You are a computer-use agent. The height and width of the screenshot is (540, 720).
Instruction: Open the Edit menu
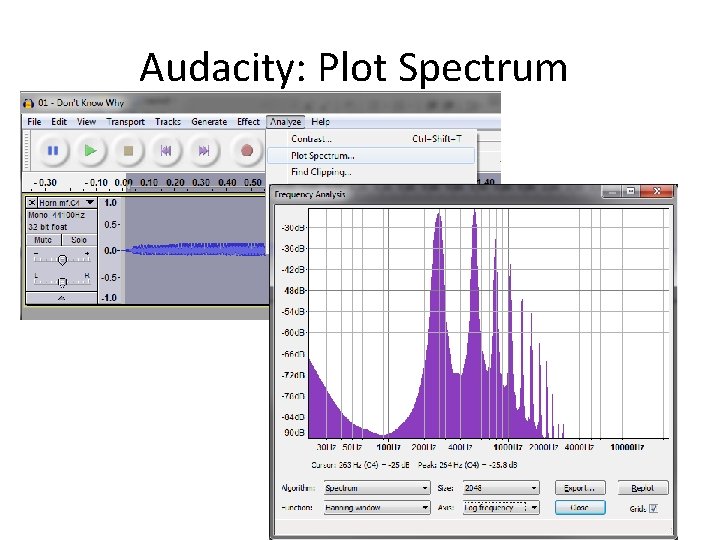click(59, 122)
